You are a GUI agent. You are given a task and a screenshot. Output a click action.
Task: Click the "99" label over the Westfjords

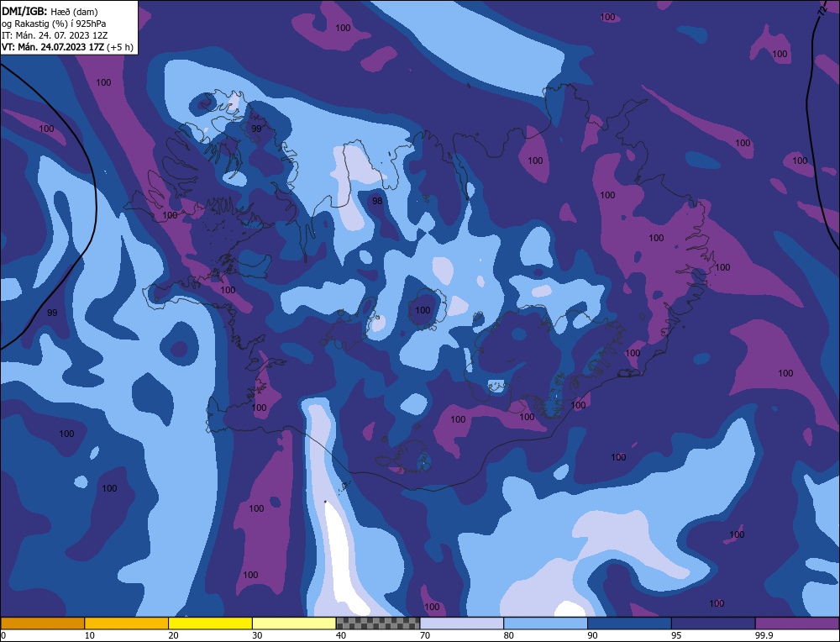(x=256, y=129)
